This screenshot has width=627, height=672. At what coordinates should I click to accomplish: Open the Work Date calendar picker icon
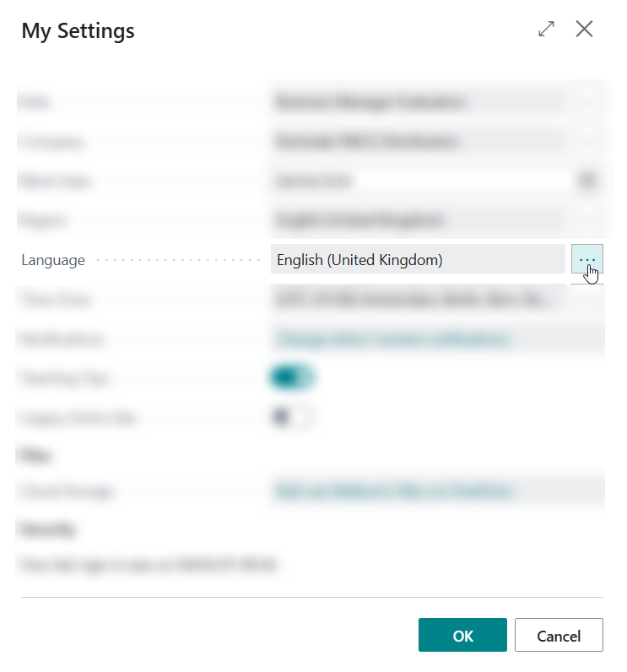click(587, 181)
